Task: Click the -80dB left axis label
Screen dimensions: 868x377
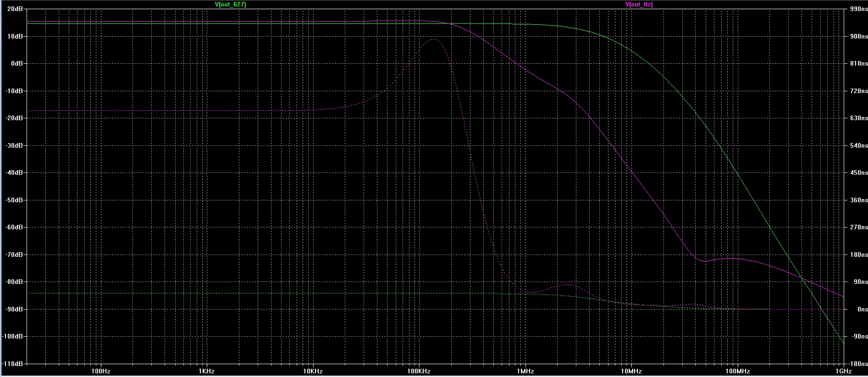Action: pyautogui.click(x=14, y=282)
